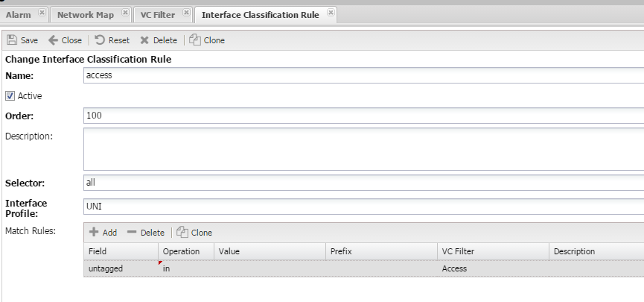The height and width of the screenshot is (302, 644).
Task: Focus the Description text area
Action: coord(363,149)
